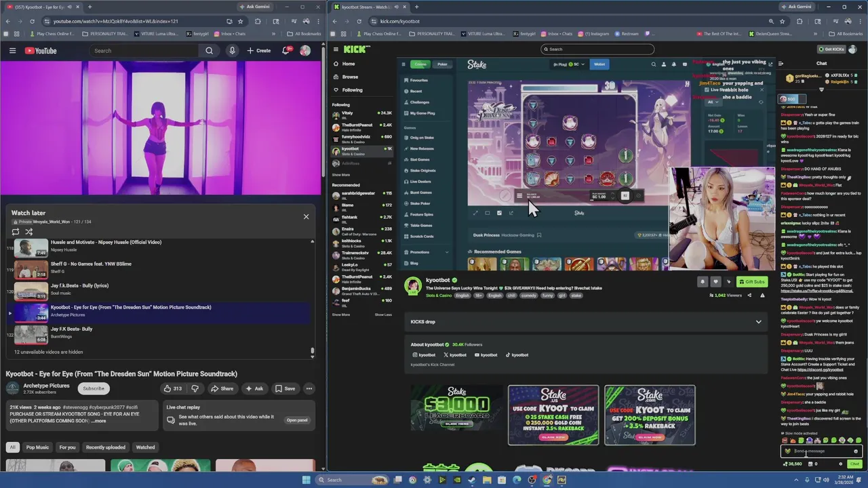Click the Stake.us free cash promo banner
Screen dimensions: 868x488
point(553,415)
